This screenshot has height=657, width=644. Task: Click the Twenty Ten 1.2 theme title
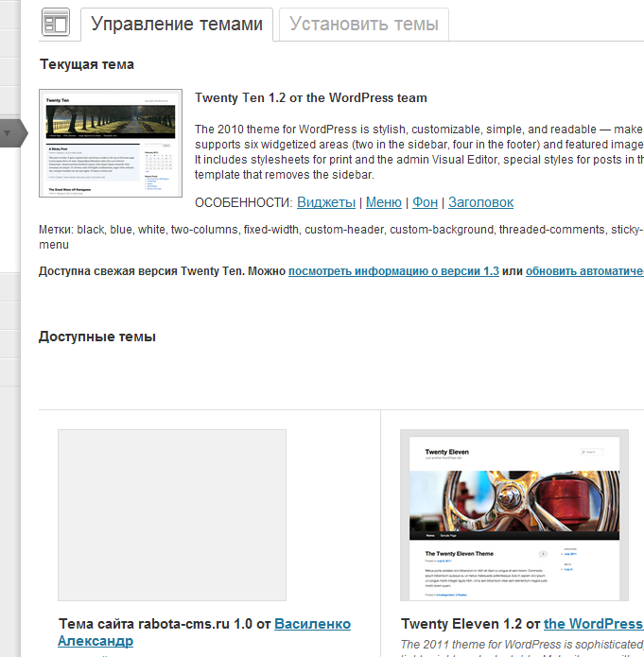tap(311, 97)
